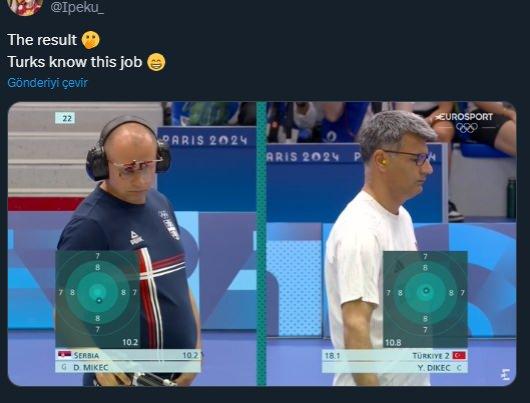This screenshot has height=403, width=530.
Task: Click the 10.2 score below the left target
Action: pyautogui.click(x=130, y=342)
